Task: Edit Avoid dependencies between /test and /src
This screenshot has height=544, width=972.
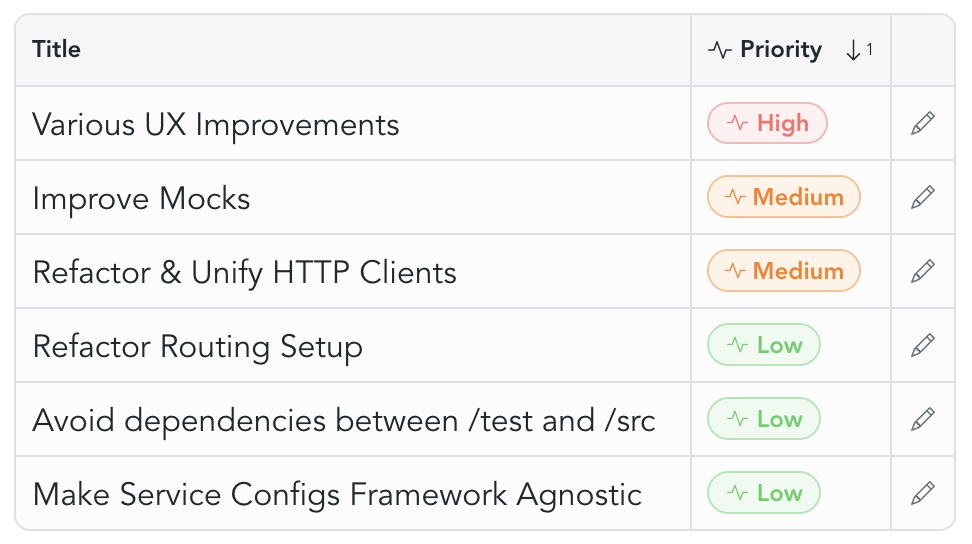Action: (923, 420)
